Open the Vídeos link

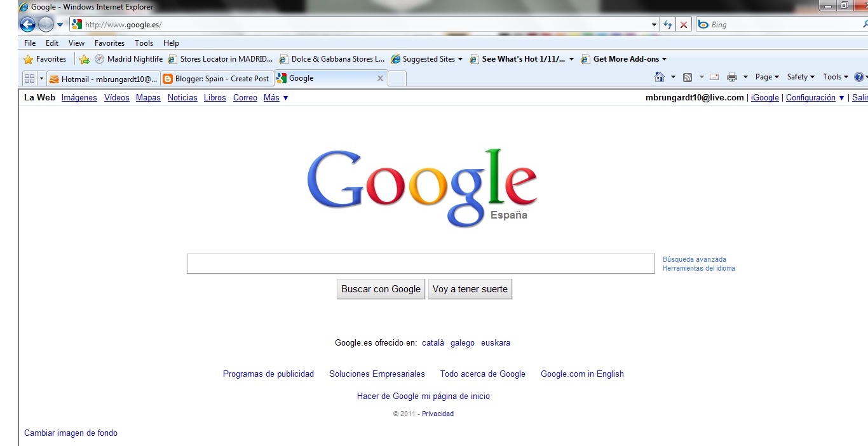point(117,98)
